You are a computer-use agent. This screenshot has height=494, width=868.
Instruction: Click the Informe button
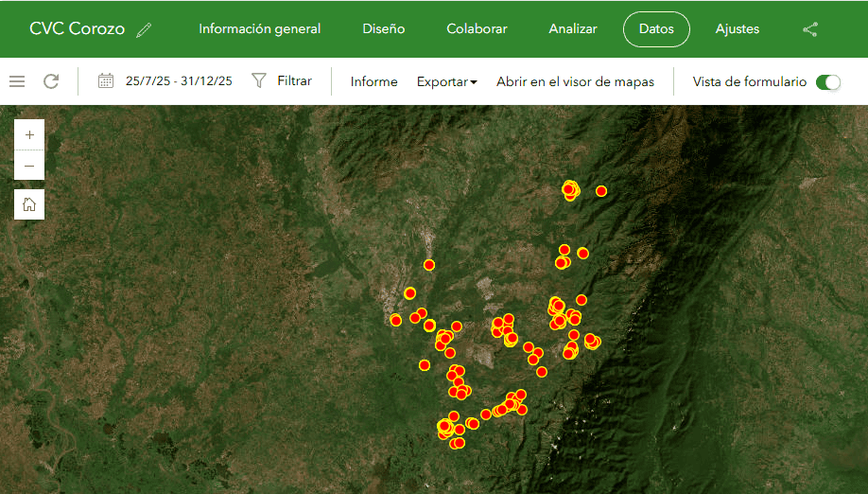coord(373,82)
